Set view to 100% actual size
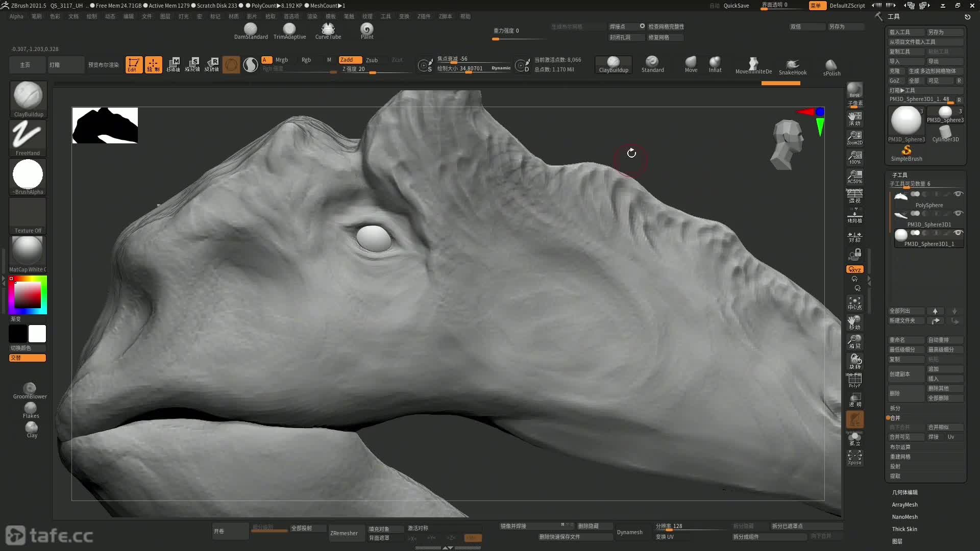 (x=854, y=157)
